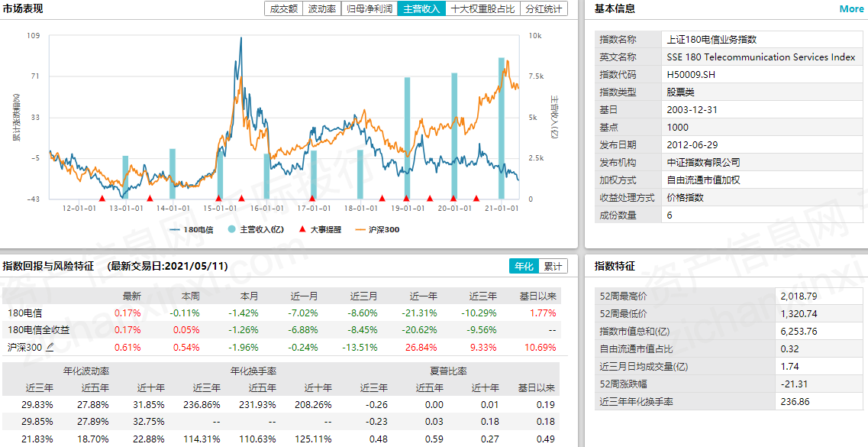Click the blue line icon for 180电信 in legend
Screen dimensions: 868x447
[174, 229]
